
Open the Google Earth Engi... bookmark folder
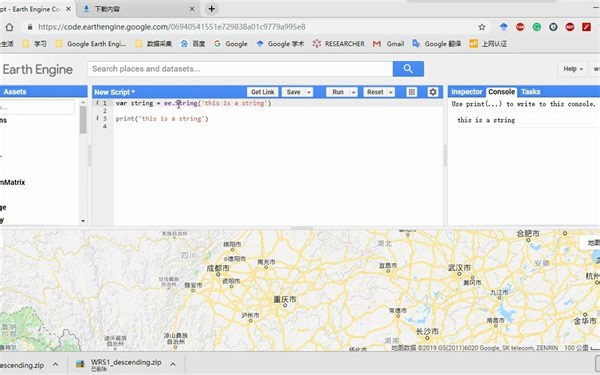pos(91,44)
